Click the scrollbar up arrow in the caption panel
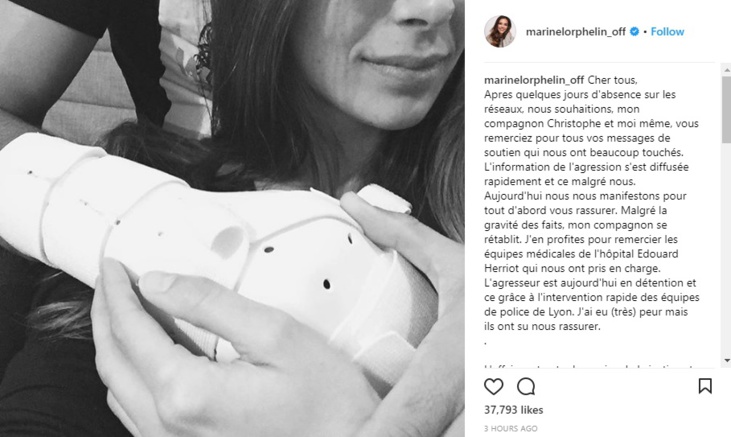Viewport: 731px width, 437px height. point(727,70)
